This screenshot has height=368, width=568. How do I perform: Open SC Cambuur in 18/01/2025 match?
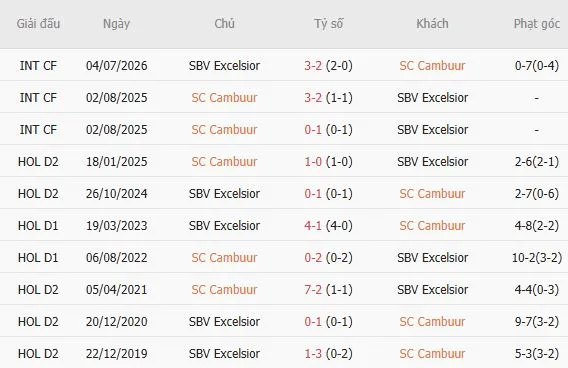click(x=224, y=162)
